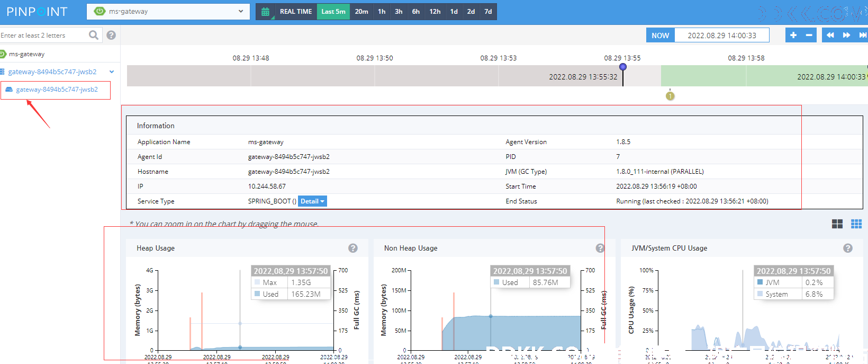Click the Agent Id value in Information table
868x364 pixels.
coord(289,157)
